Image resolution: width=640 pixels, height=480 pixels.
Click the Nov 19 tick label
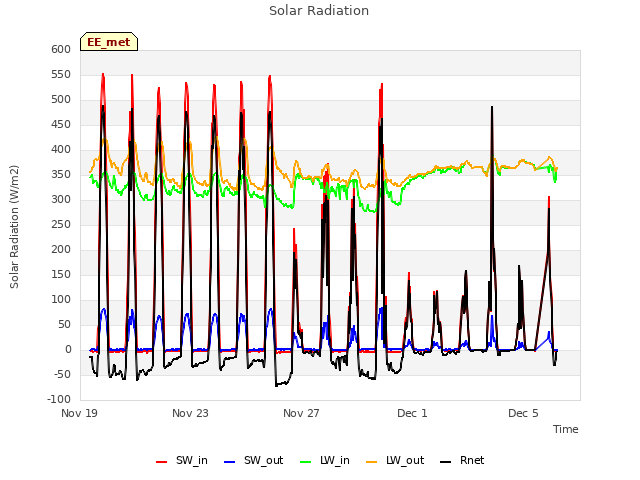pyautogui.click(x=79, y=413)
